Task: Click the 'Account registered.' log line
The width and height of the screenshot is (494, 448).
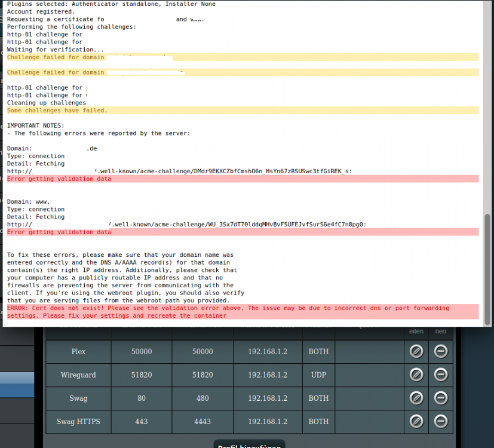Action: [41, 12]
